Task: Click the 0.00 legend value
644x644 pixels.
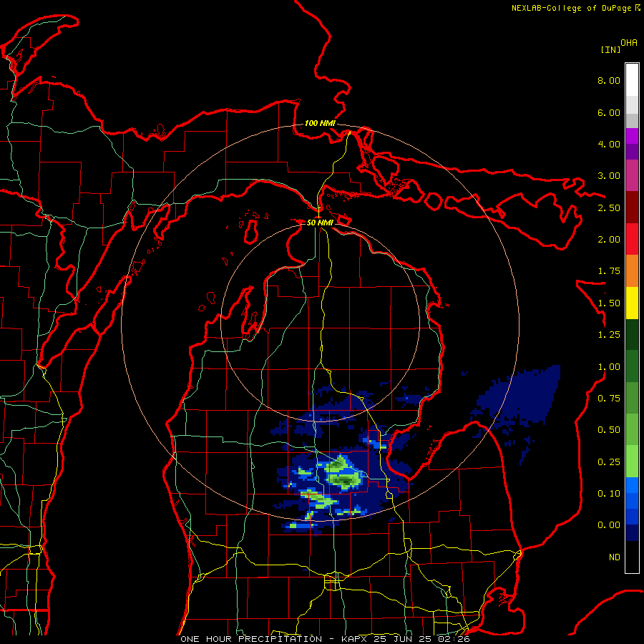Action: (x=609, y=525)
